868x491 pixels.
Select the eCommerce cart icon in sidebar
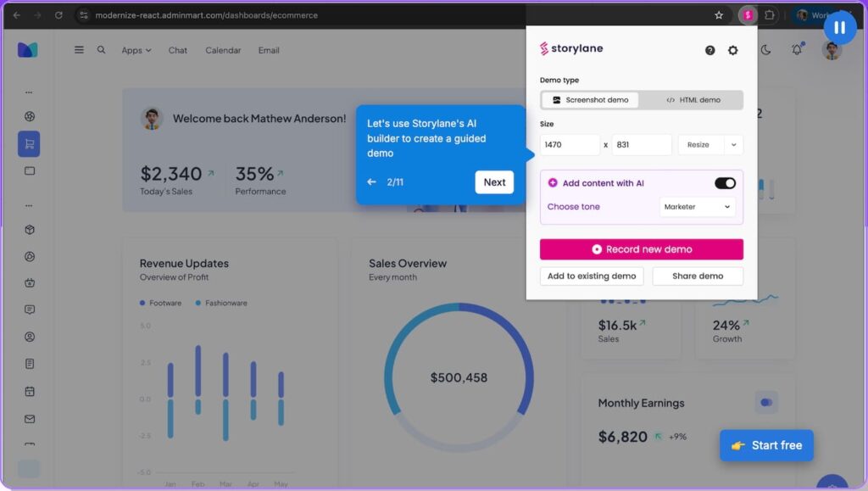(x=29, y=144)
